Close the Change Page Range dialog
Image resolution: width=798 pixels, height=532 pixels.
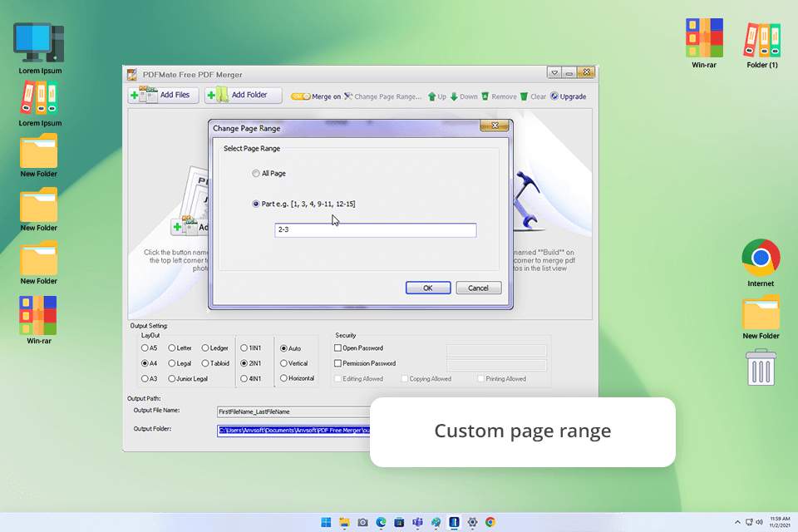(494, 126)
